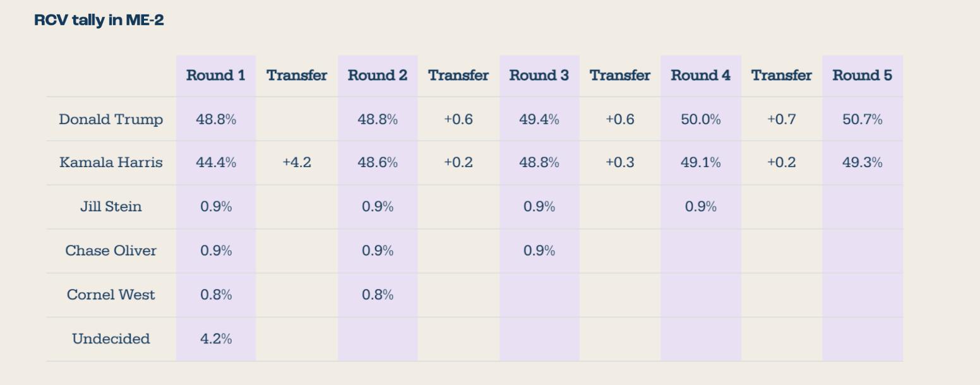Click Jill Stein's Round 4 value 0.9%
Screen dimensions: 980x385
click(700, 206)
